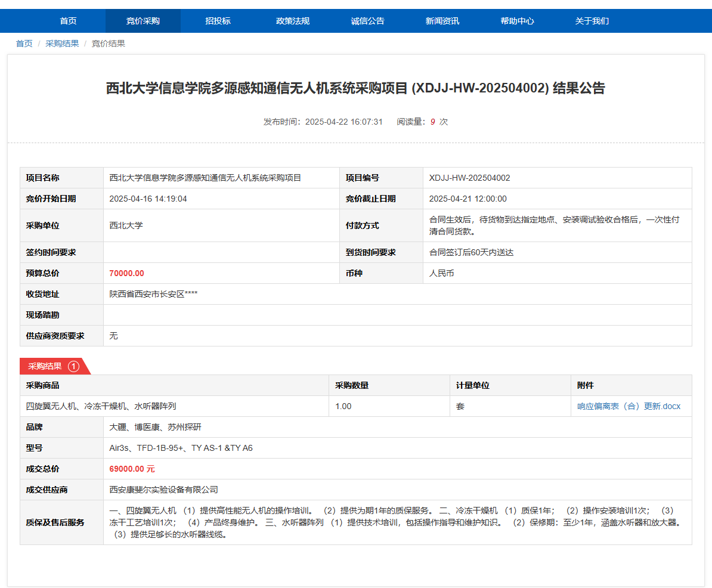Select the red 采购结果 tab
This screenshot has height=588, width=712.
pos(45,366)
